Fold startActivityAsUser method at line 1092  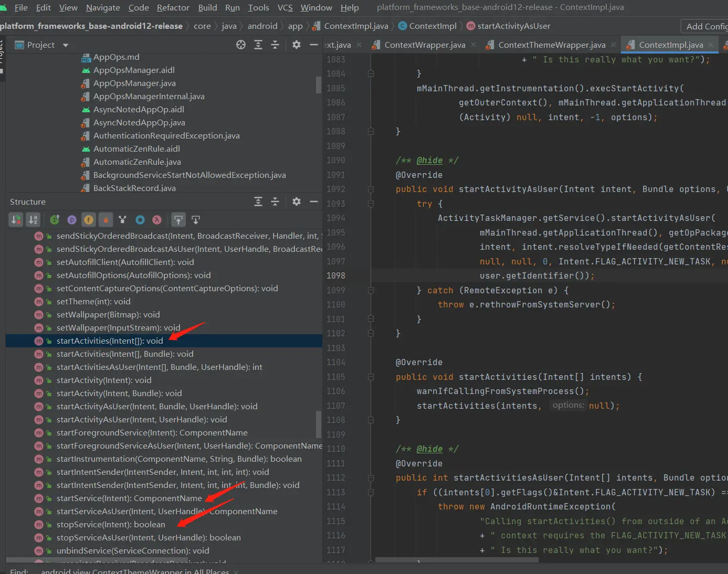tap(371, 189)
